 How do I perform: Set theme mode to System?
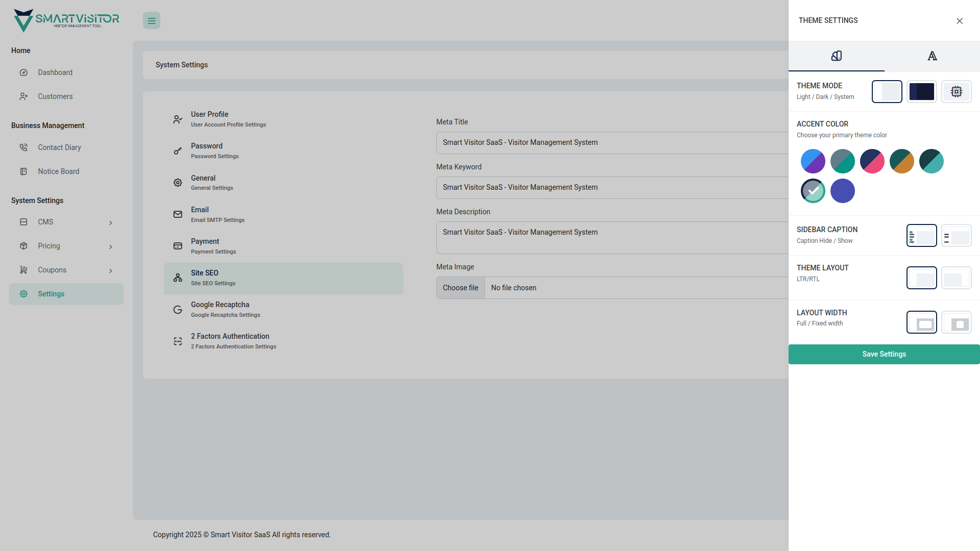[957, 92]
